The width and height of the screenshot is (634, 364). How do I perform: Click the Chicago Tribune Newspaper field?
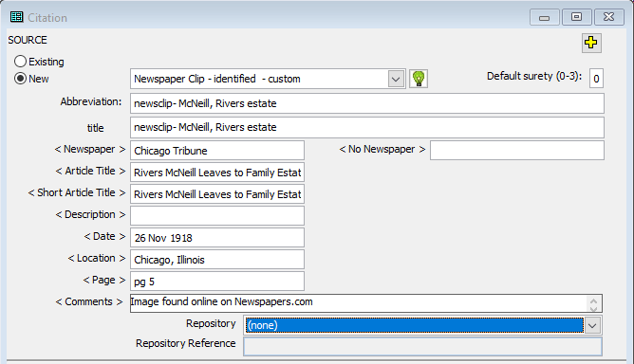coord(217,151)
